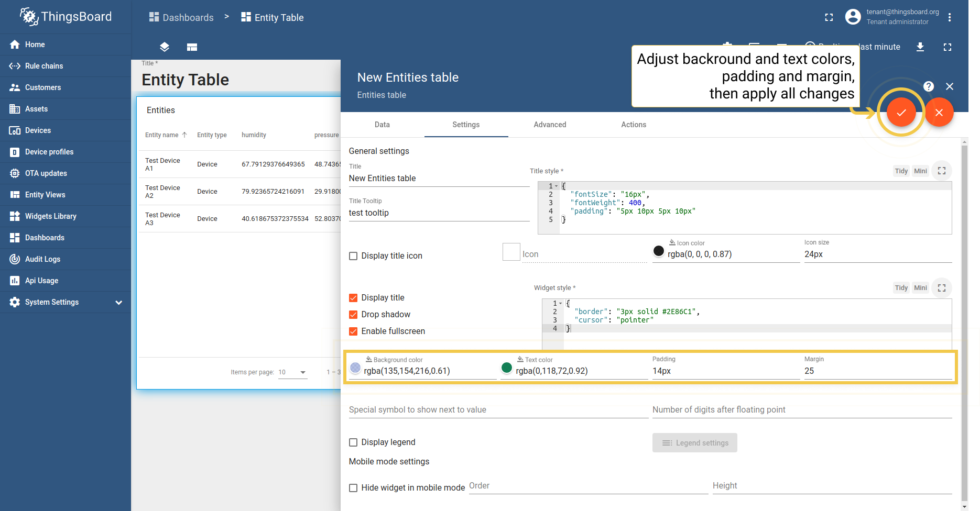Open manage layouts icon
This screenshot has height=511, width=980.
(192, 47)
